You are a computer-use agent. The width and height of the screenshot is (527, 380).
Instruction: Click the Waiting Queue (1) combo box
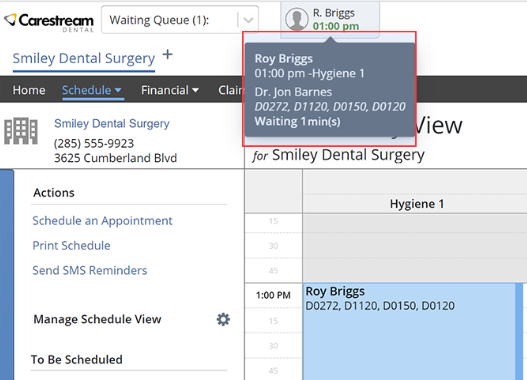point(180,20)
